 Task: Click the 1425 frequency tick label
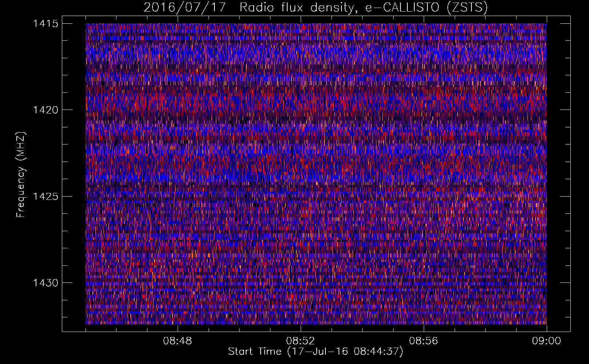(x=46, y=197)
